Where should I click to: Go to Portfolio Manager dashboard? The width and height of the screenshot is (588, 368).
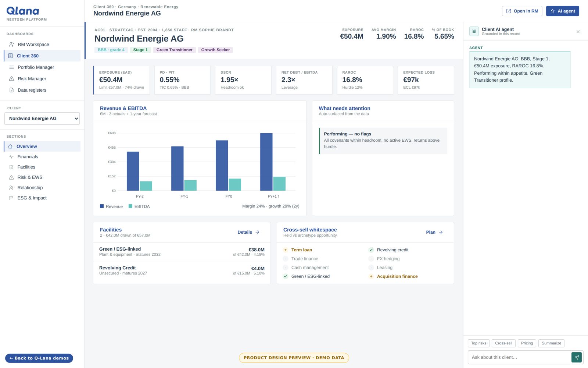(42, 67)
